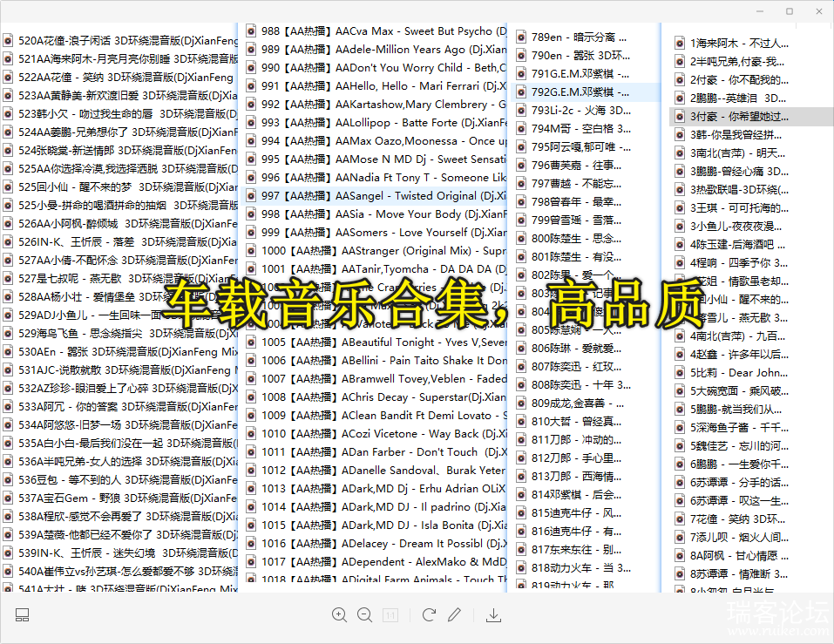
Task: Click the 1:1 actual size icon
Action: 390,615
